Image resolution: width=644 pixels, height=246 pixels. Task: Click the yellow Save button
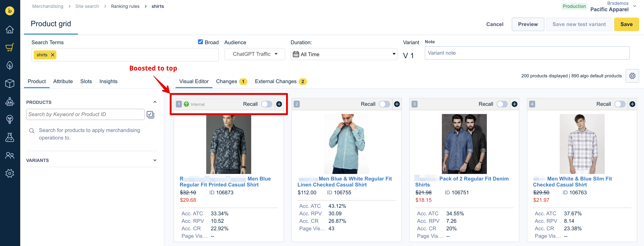point(626,24)
